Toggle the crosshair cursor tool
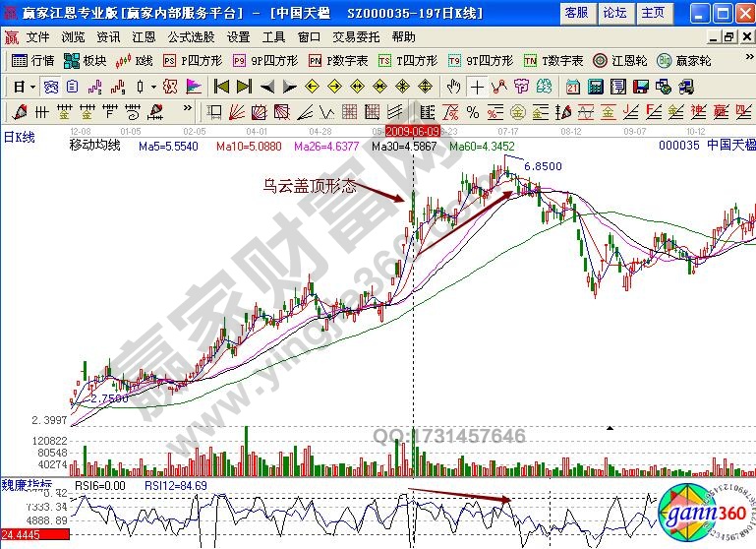This screenshot has height=549, width=756. coord(477,87)
